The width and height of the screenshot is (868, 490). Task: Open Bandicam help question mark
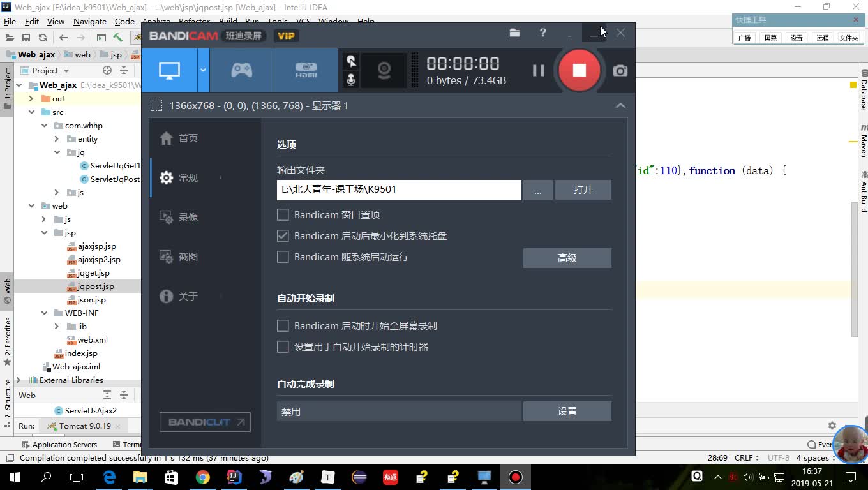pos(542,33)
